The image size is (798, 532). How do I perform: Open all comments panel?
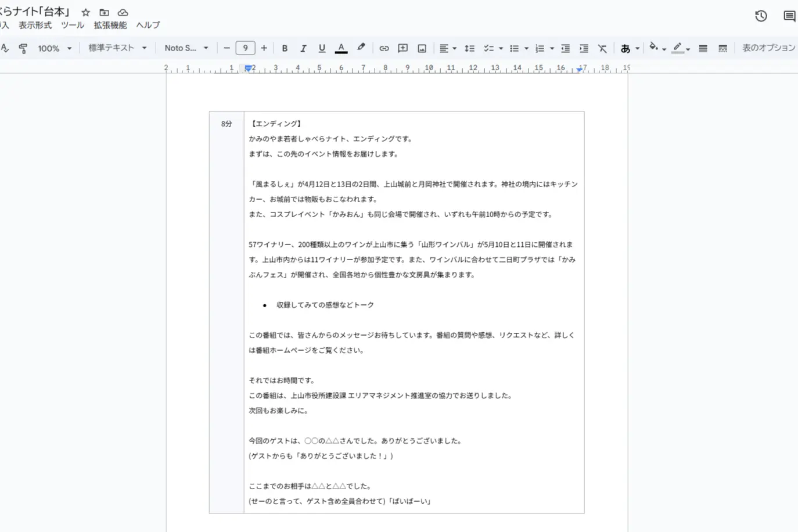[x=789, y=16]
